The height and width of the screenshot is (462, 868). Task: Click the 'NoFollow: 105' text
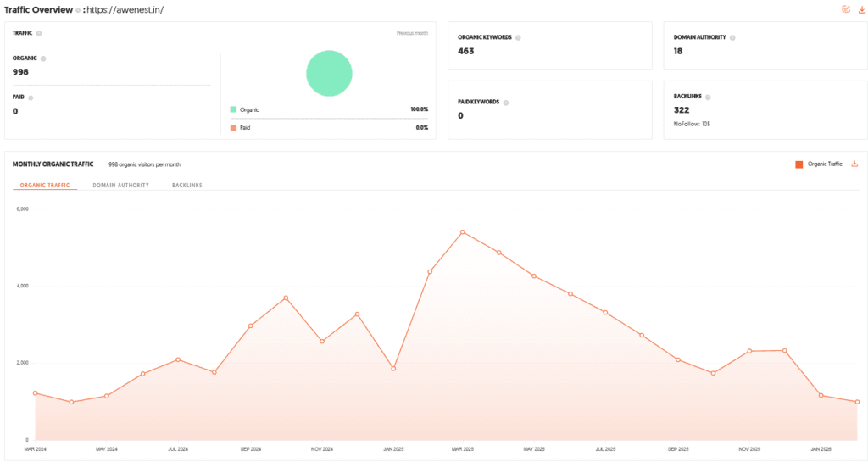coord(692,124)
